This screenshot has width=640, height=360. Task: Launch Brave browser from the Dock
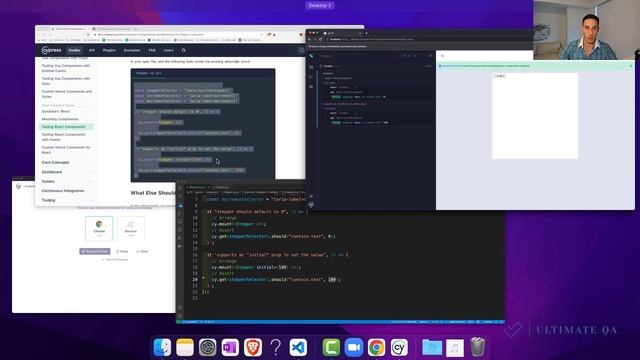pos(253,347)
